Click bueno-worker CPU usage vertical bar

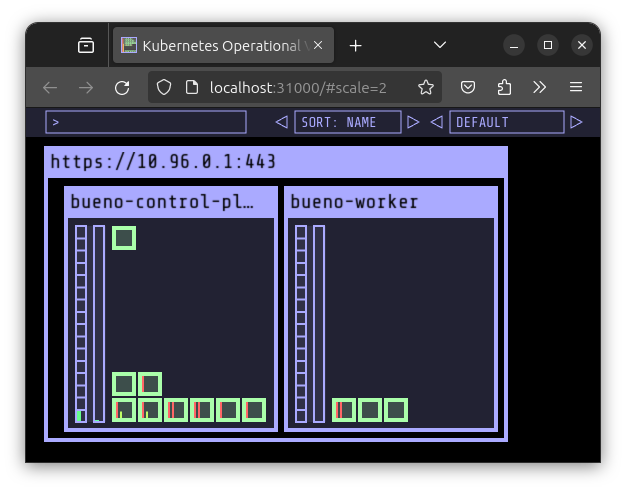(x=301, y=324)
